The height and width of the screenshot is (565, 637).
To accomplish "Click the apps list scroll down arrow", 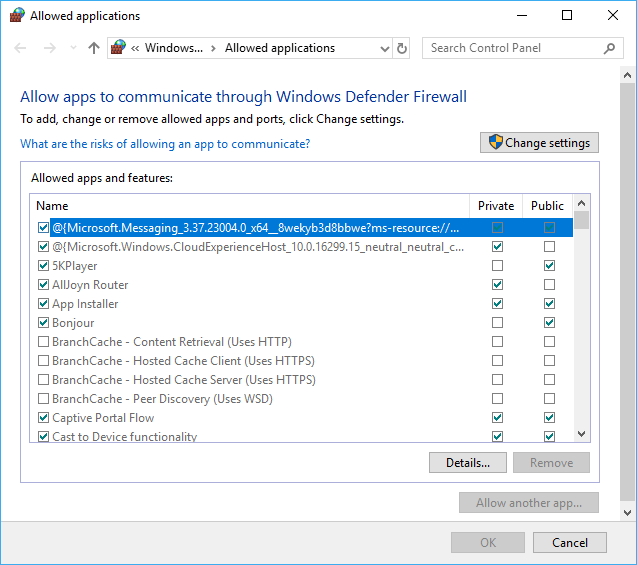I will 581,434.
